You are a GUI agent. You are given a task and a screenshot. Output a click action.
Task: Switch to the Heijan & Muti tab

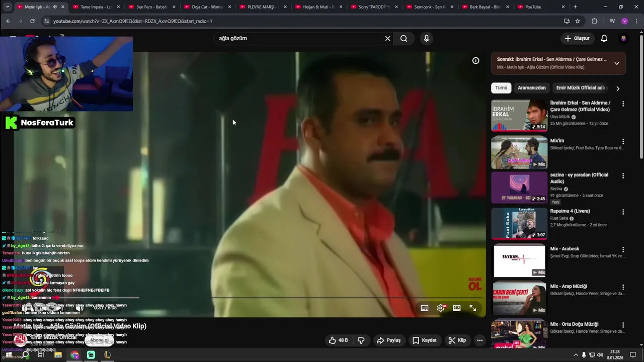click(318, 7)
